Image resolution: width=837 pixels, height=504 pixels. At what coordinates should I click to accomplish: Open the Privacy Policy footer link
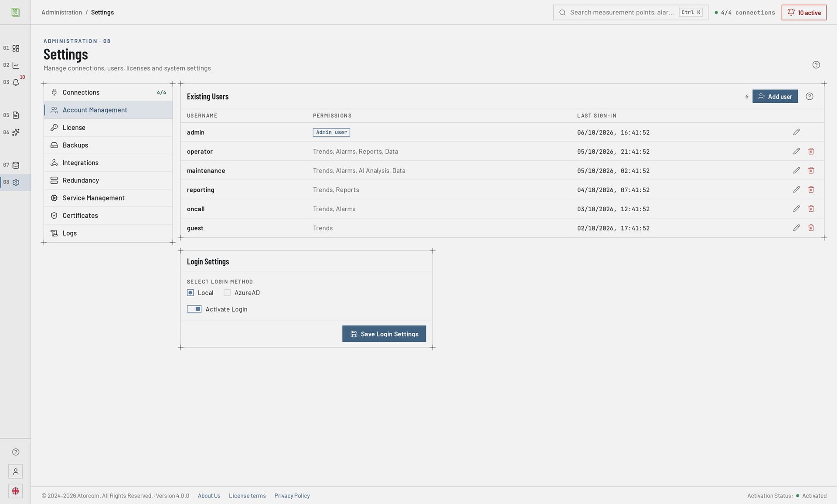click(292, 496)
